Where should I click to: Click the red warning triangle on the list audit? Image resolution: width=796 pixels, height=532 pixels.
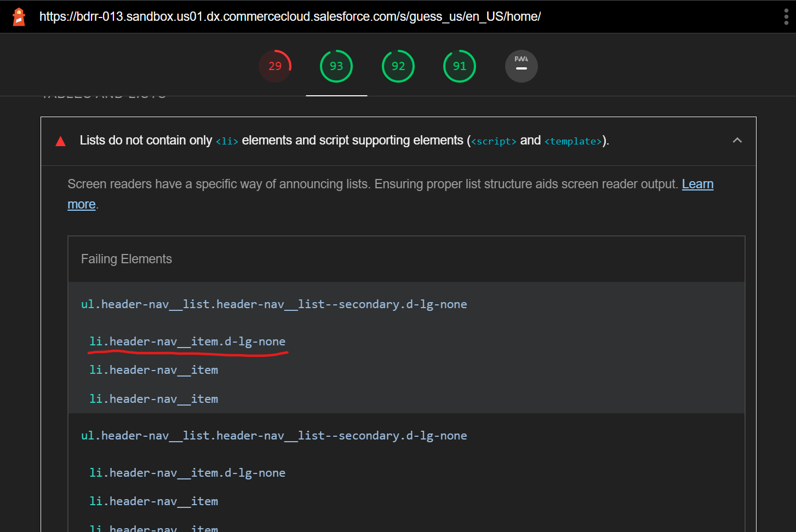point(60,140)
